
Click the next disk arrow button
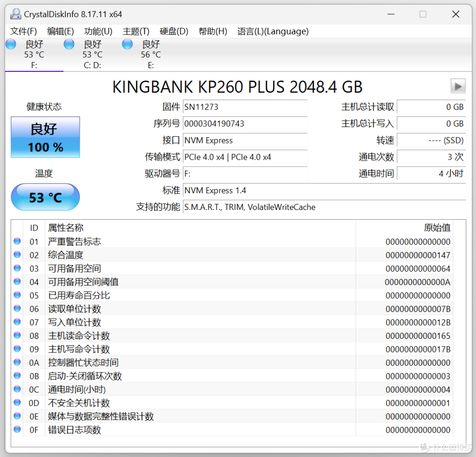[457, 86]
